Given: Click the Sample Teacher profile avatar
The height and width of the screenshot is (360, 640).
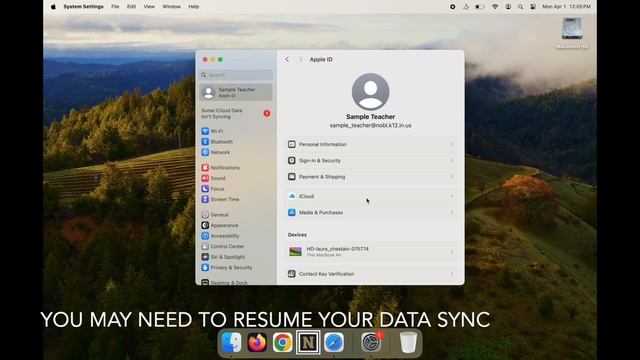Looking at the screenshot, I should (371, 91).
